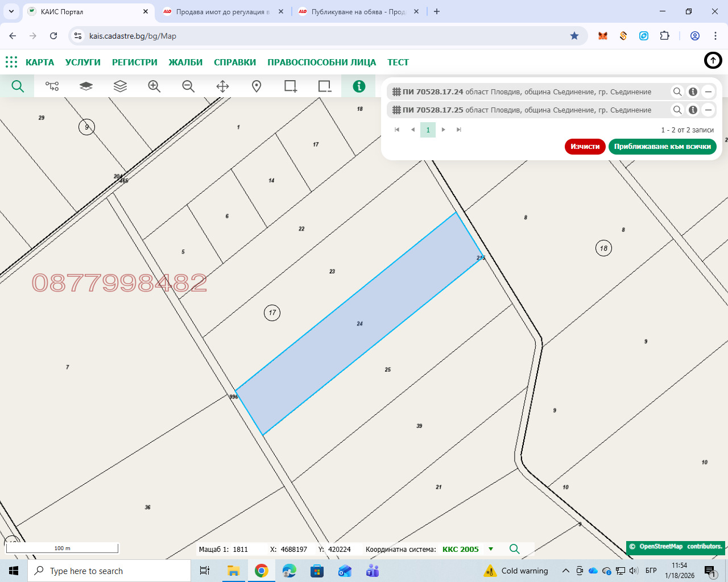Locate parcel ПИ 70528.17.25 via its magnifier
This screenshot has height=582, width=728.
[677, 110]
